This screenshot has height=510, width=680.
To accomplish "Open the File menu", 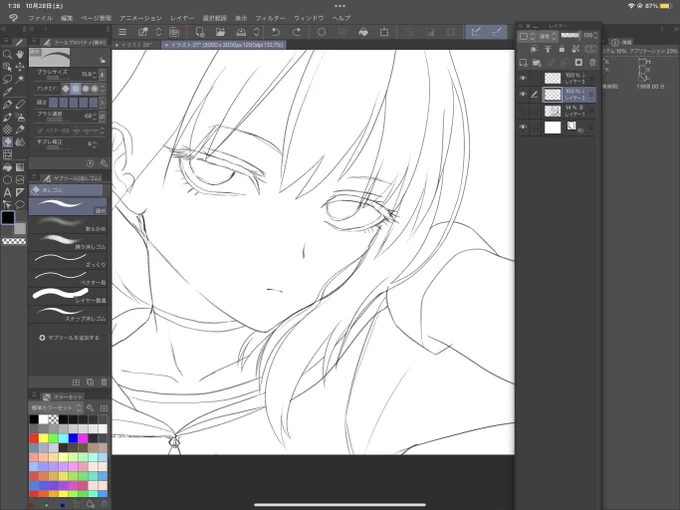I will 40,18.
